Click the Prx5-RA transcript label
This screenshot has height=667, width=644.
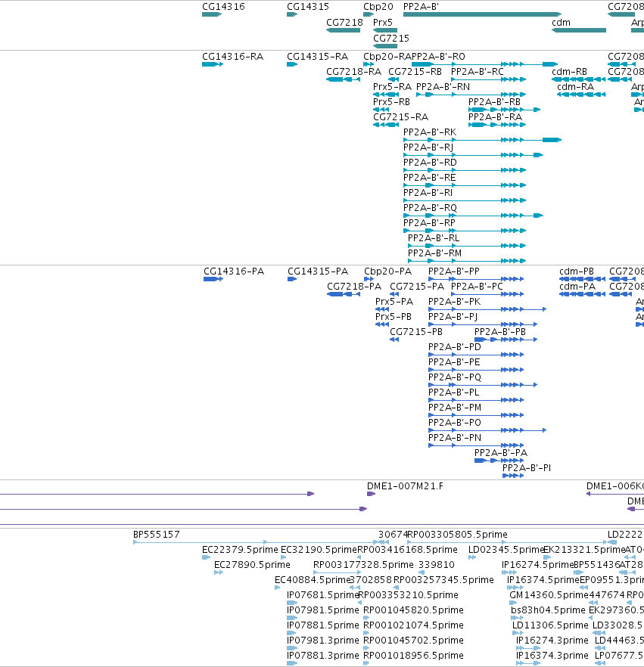click(x=393, y=87)
